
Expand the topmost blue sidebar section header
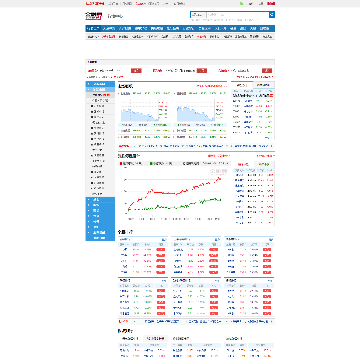point(100,84)
